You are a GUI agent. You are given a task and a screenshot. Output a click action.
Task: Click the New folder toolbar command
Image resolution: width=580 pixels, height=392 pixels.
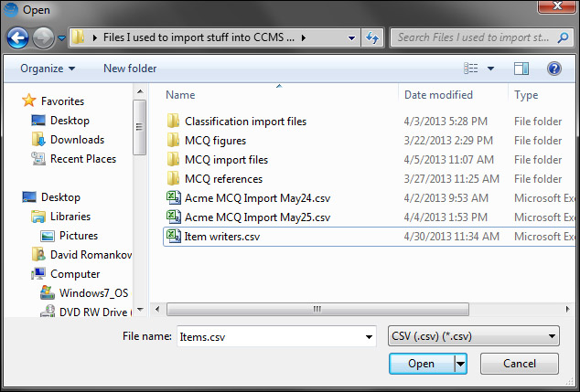pos(130,69)
